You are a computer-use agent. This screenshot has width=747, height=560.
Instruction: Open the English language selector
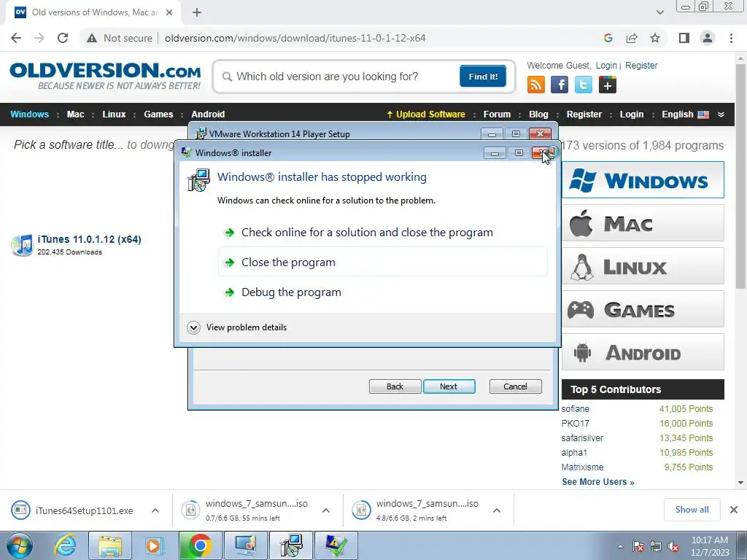pyautogui.click(x=685, y=114)
